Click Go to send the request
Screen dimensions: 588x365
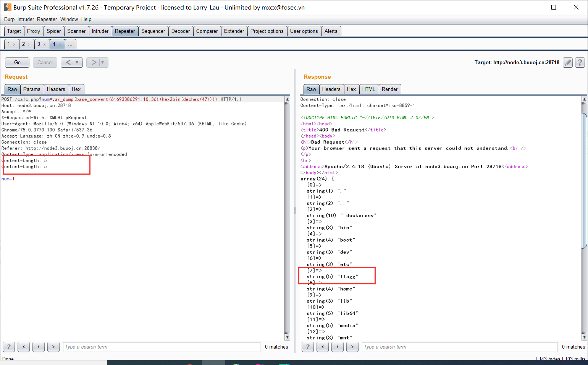click(17, 62)
